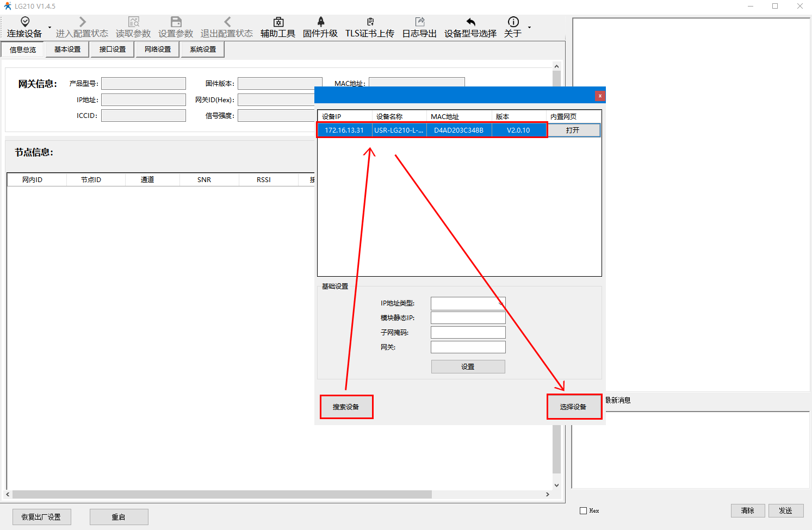
Task: Click the 连接设备 connect device icon
Action: tap(24, 22)
